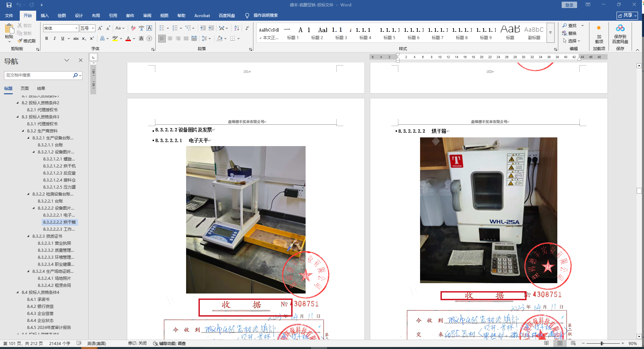Apply distributed alignment to the paragraph
Screen dimensions: 644x349
click(x=194, y=38)
